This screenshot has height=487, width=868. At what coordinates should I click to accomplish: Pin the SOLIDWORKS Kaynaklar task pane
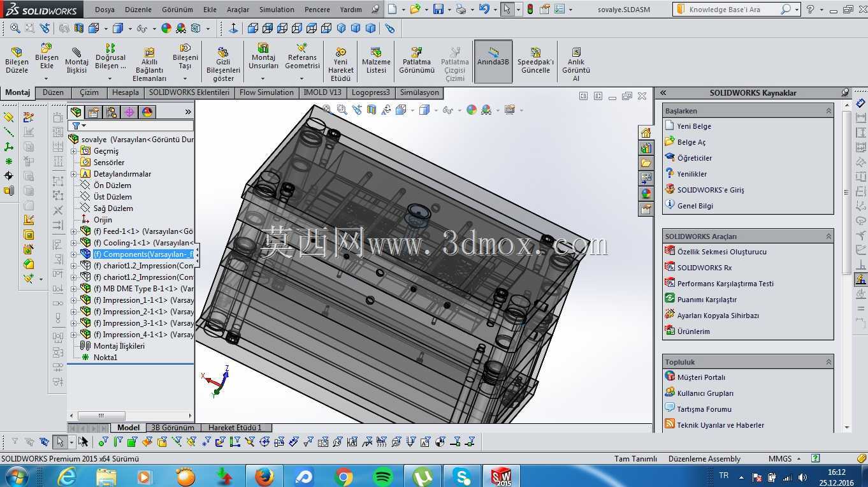tap(845, 92)
